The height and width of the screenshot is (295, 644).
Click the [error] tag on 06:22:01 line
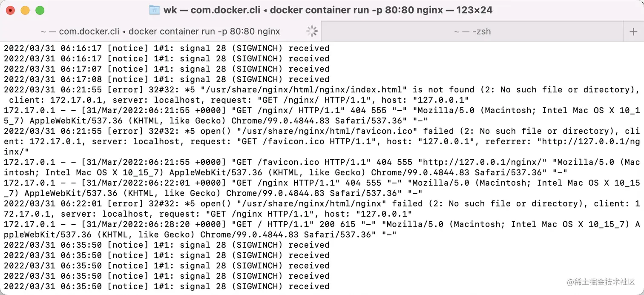pyautogui.click(x=125, y=203)
